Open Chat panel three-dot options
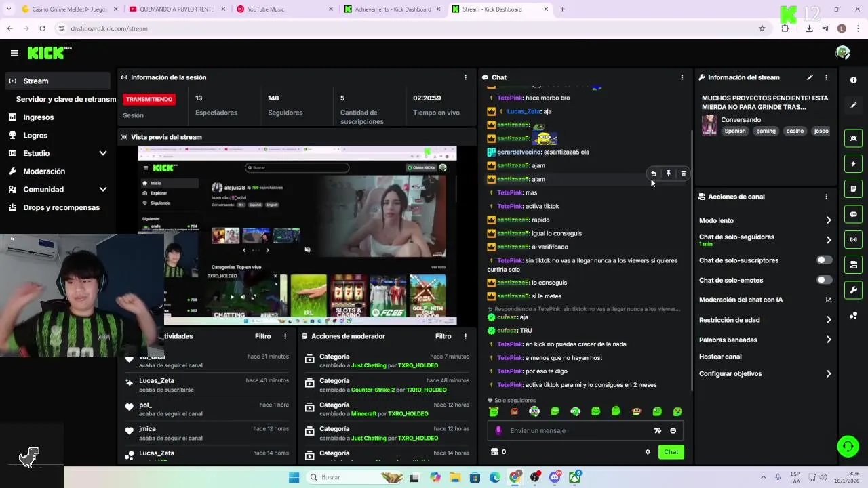Image resolution: width=868 pixels, height=488 pixels. [x=682, y=77]
